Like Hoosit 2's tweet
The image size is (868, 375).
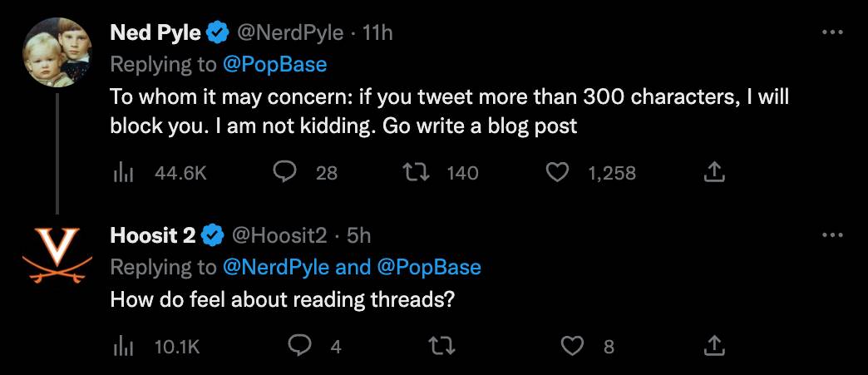tap(572, 346)
